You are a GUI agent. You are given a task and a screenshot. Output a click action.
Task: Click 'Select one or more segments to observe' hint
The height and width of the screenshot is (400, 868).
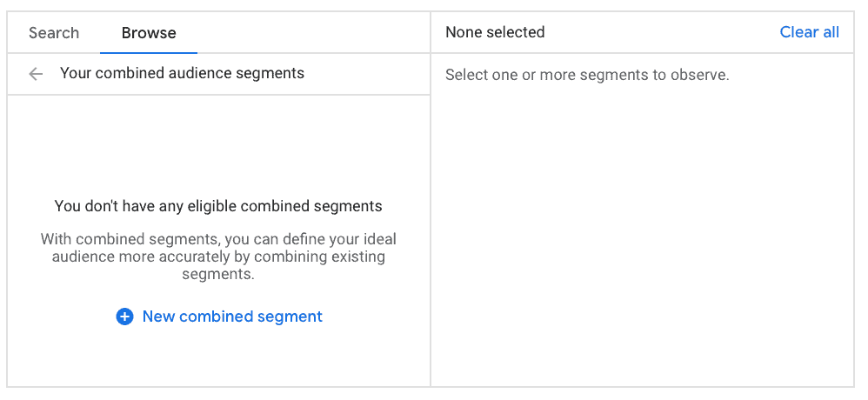(x=587, y=75)
